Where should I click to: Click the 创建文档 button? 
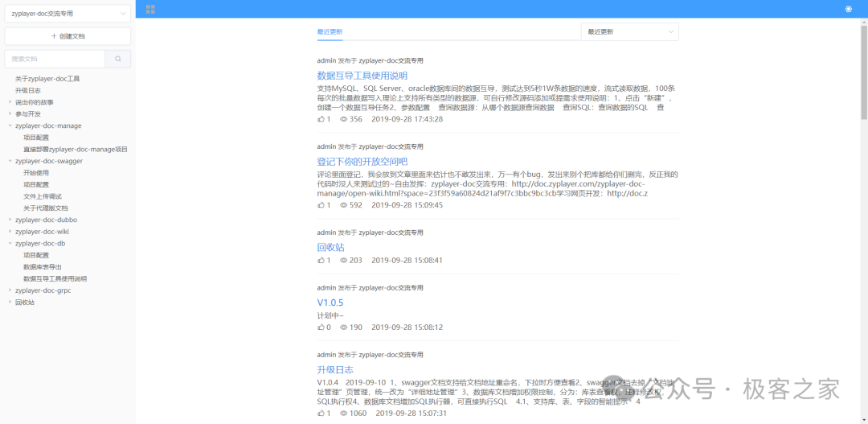[x=68, y=36]
